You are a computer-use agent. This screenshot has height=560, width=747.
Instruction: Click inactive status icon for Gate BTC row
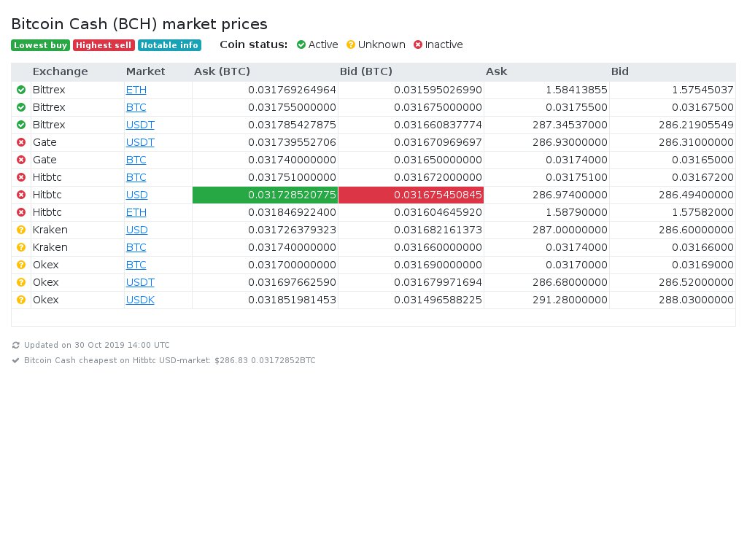click(21, 160)
